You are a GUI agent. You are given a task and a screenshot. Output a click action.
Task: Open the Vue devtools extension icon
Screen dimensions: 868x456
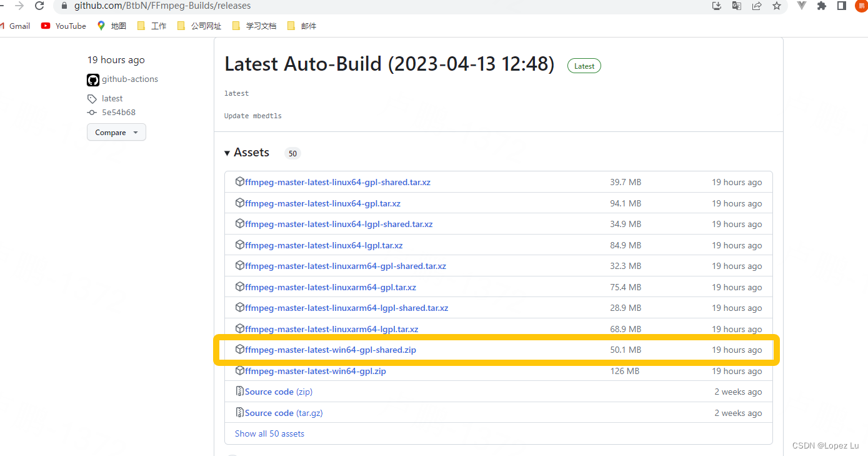click(802, 6)
